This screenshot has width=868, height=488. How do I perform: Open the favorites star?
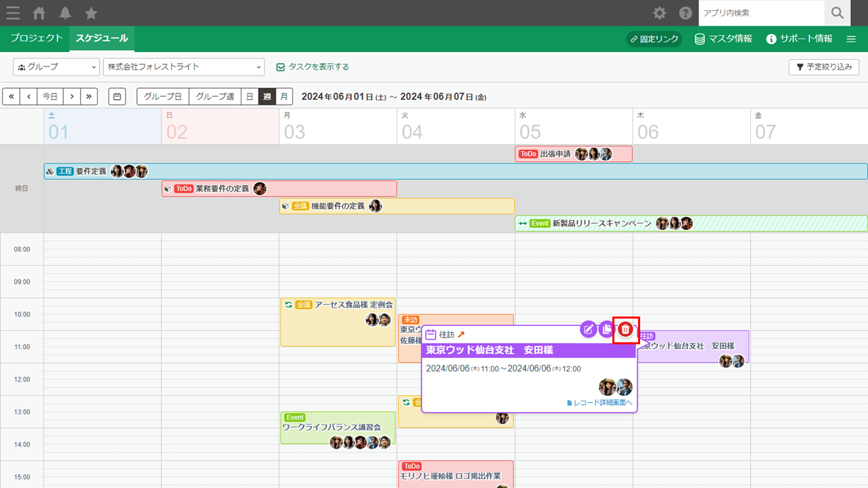[91, 13]
